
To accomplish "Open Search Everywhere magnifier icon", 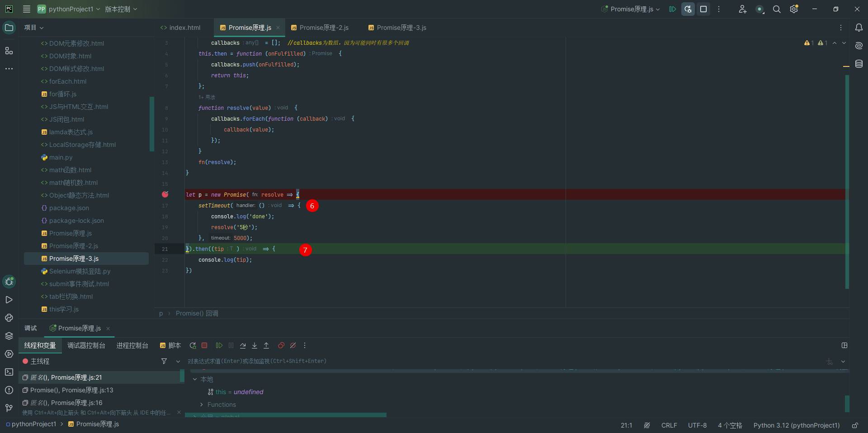I will click(777, 9).
